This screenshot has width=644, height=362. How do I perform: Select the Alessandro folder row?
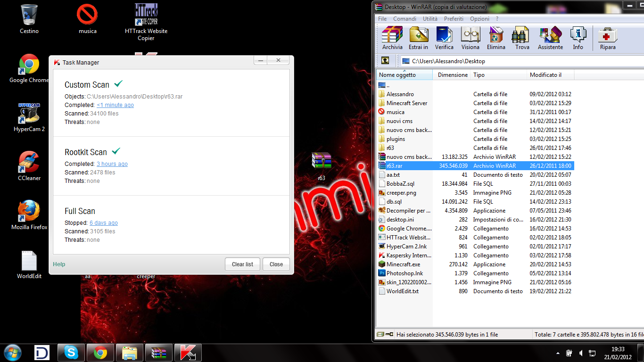click(x=475, y=94)
